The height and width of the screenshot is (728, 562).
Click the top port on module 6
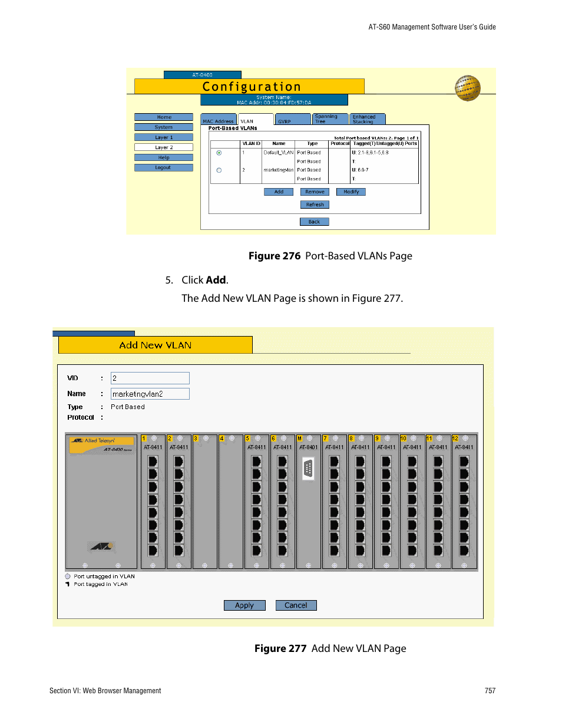coord(282,461)
